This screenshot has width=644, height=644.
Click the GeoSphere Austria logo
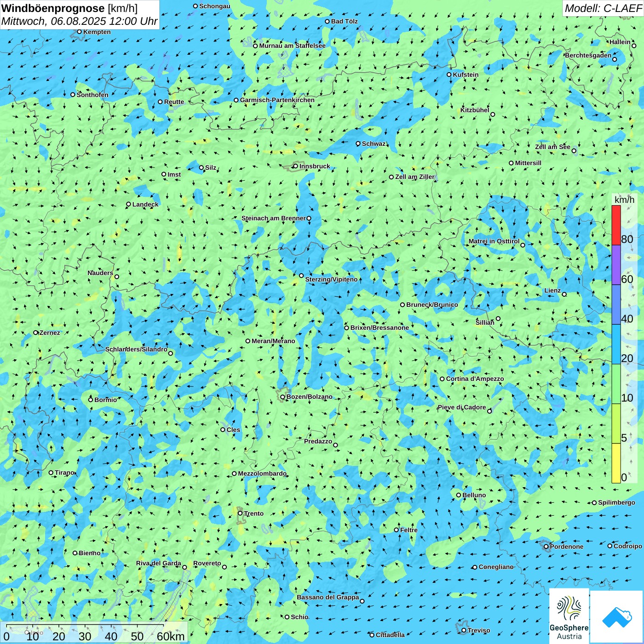point(569,615)
